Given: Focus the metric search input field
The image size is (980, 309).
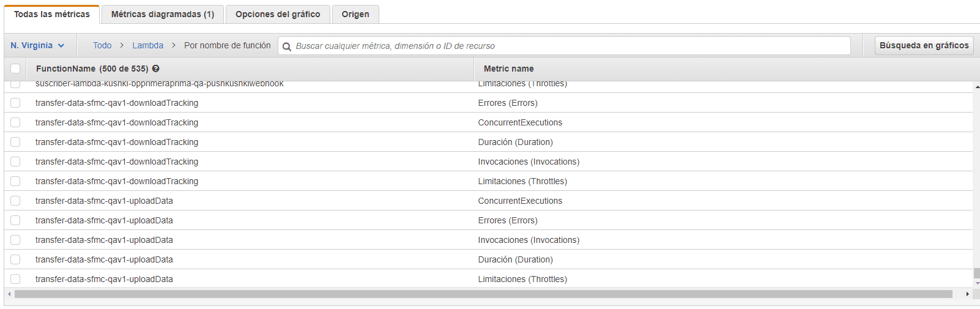Looking at the screenshot, I should point(569,46).
